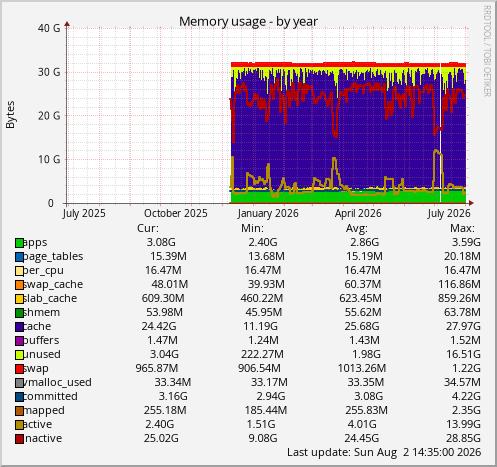Click the red swap legend swatch

click(19, 369)
